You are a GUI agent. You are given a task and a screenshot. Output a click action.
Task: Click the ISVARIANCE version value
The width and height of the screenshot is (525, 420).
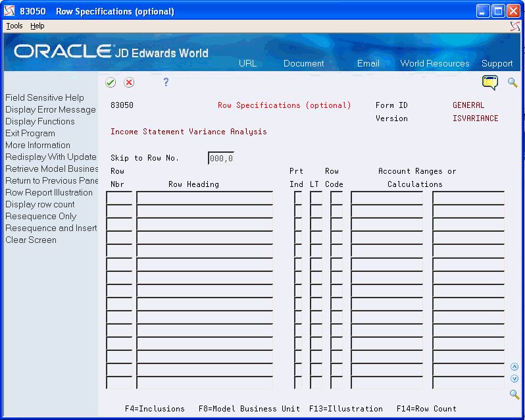click(476, 118)
